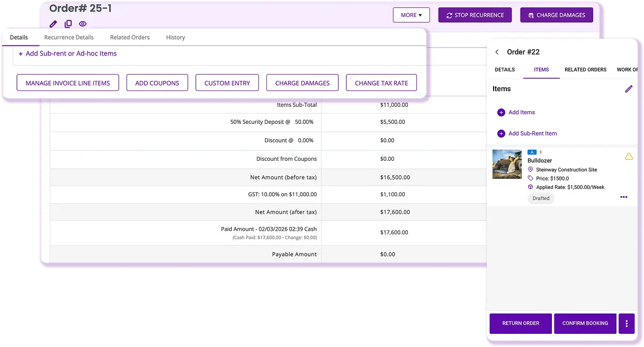Switch to the Recurrence Details tab

(69, 38)
